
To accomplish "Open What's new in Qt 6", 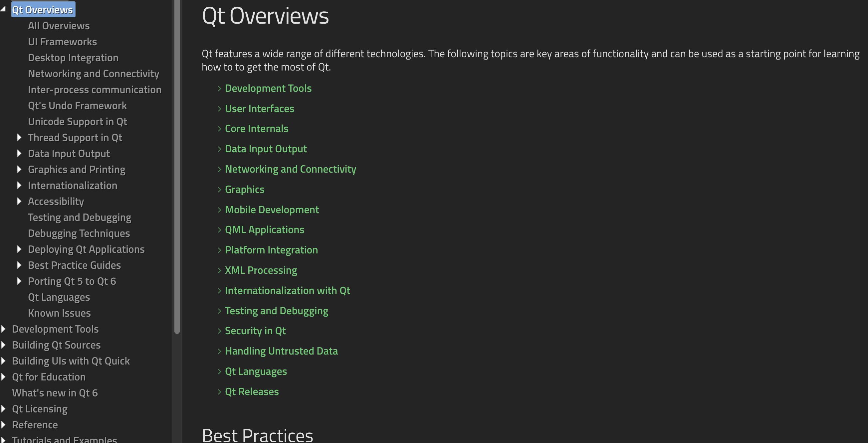I will [x=55, y=393].
